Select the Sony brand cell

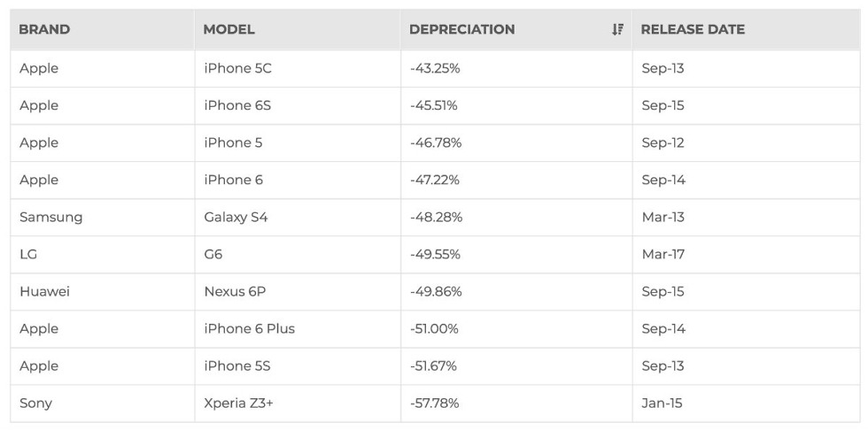coord(35,403)
